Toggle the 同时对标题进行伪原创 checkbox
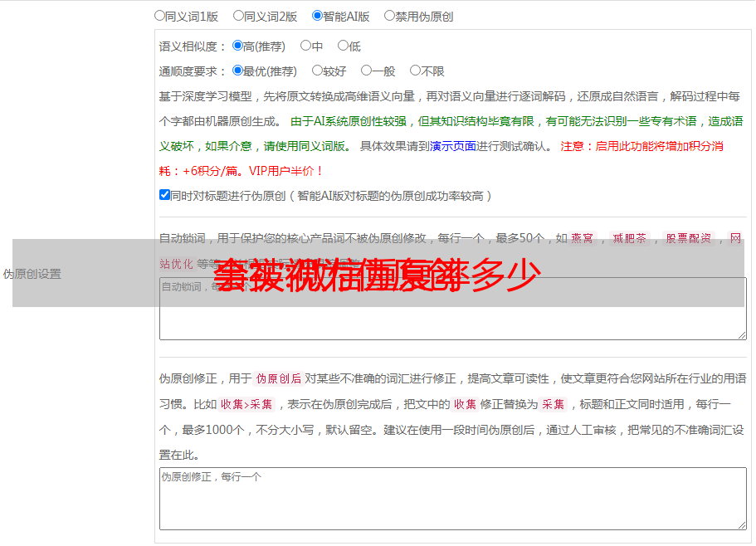This screenshot has height=546, width=756. [164, 196]
